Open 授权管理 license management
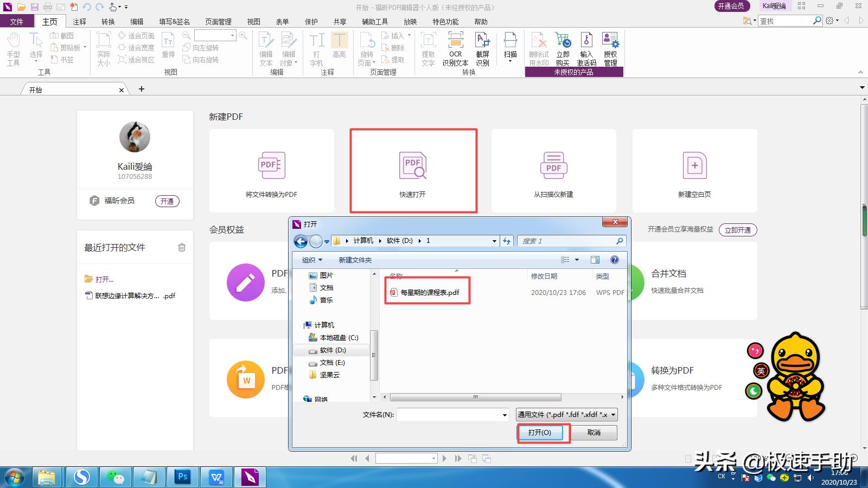Screen dimensions: 868x488 611,48
